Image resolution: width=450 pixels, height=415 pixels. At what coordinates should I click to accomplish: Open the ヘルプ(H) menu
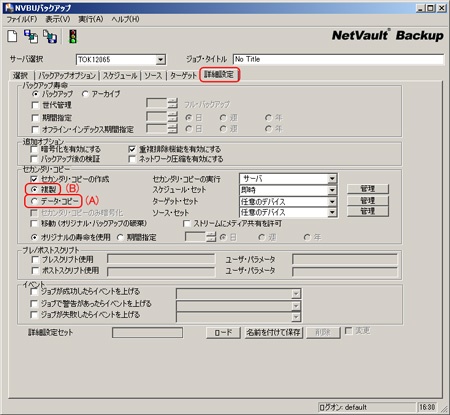[125, 19]
